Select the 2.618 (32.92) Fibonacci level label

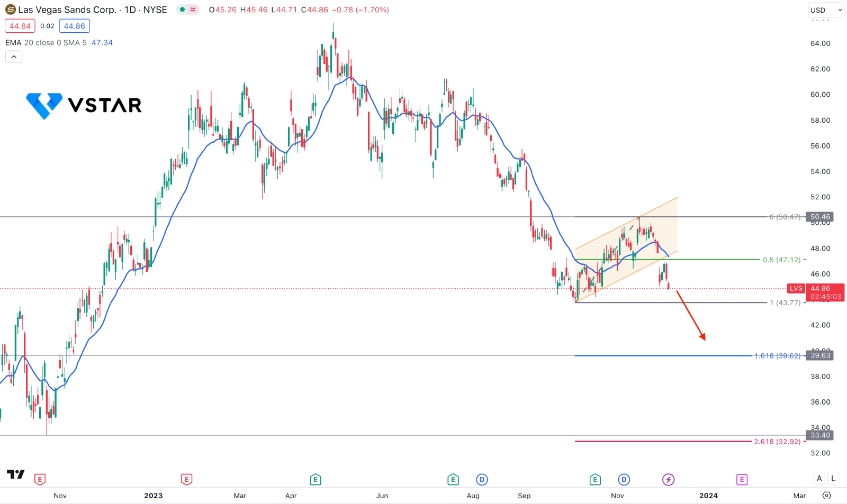(778, 442)
